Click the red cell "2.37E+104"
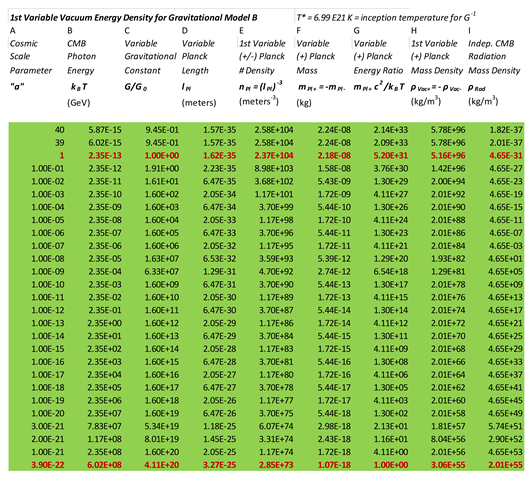Image resolution: width=531 pixels, height=480 pixels. coord(274,155)
